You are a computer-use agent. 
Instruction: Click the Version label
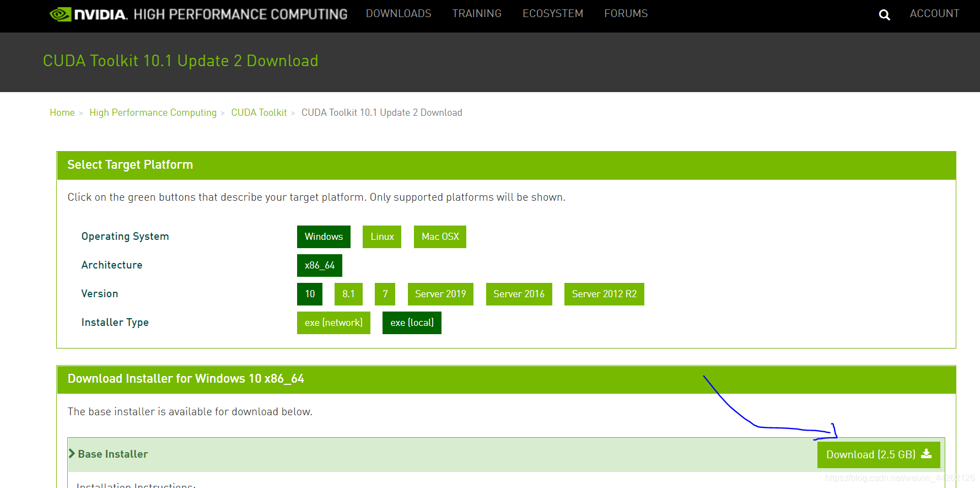tap(100, 294)
